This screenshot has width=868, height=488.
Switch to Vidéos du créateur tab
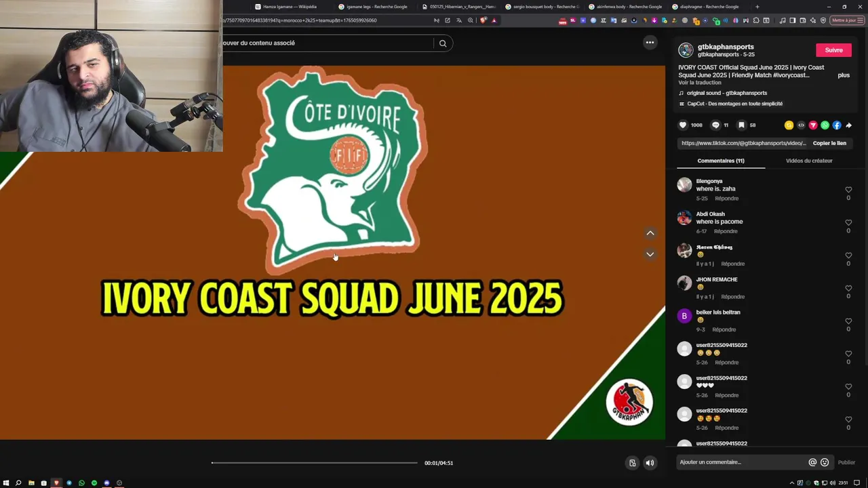[x=809, y=161]
